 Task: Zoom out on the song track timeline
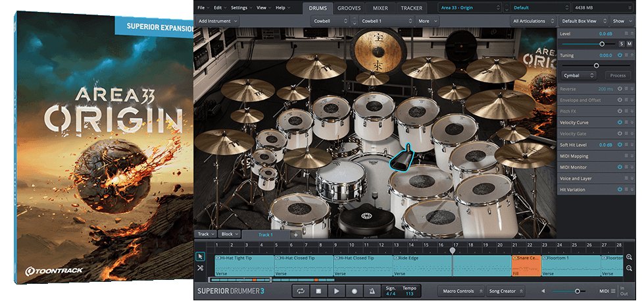(630, 268)
